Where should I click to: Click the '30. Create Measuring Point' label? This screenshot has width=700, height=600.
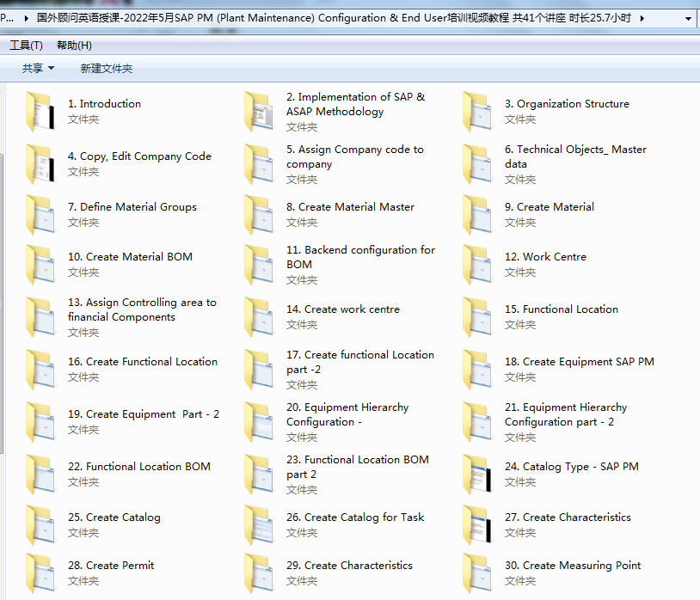point(573,566)
